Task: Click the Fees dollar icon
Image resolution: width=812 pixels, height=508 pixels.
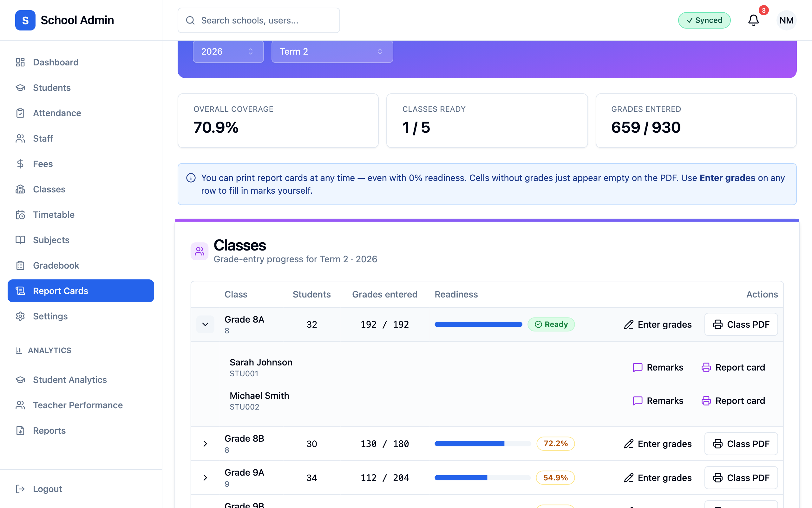Action: (x=20, y=164)
